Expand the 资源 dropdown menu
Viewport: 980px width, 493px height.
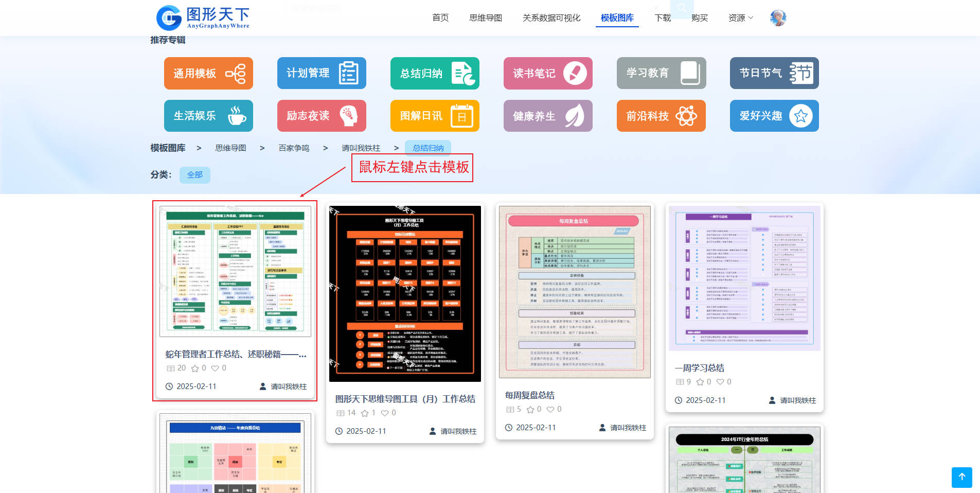point(740,18)
